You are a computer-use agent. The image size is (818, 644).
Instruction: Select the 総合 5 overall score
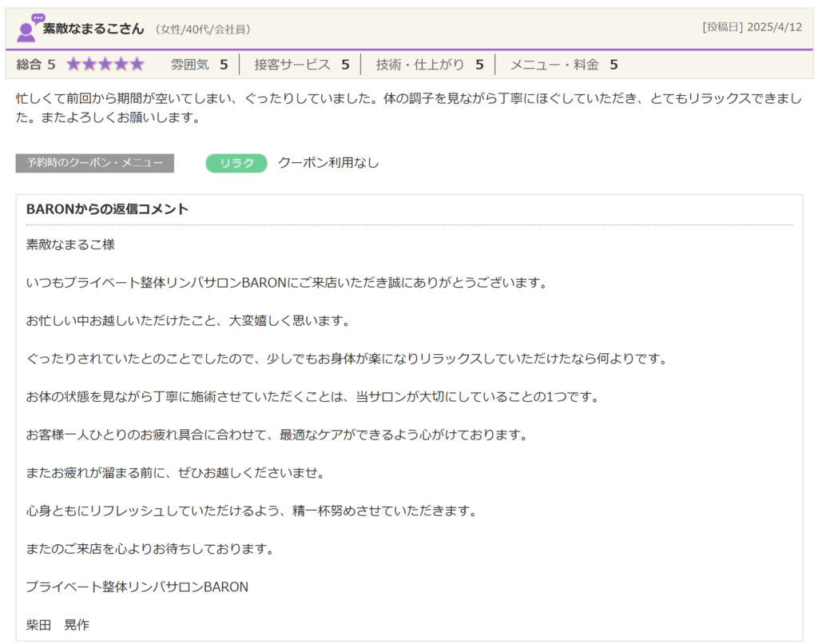[x=36, y=65]
